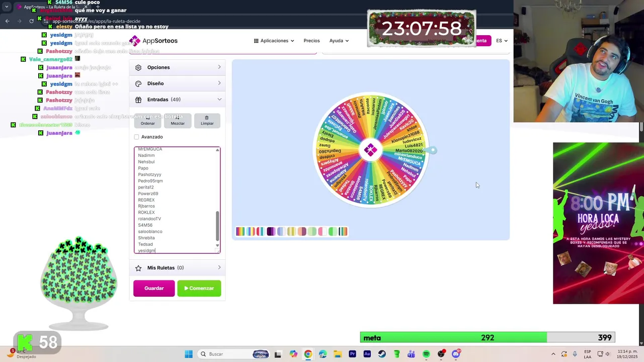Clear entries with Limpiar button
644x362 pixels.
207,120
